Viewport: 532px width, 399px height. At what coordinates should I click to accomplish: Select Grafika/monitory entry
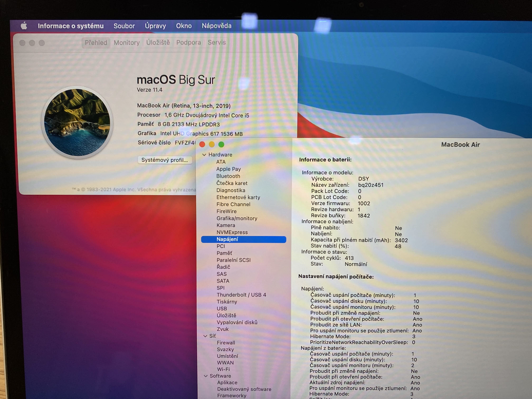point(237,218)
